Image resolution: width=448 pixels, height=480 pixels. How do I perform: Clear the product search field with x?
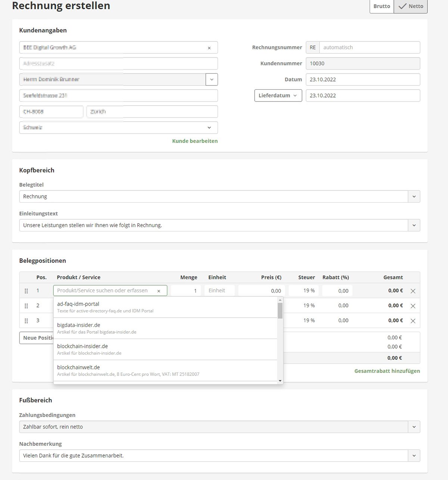click(x=159, y=291)
